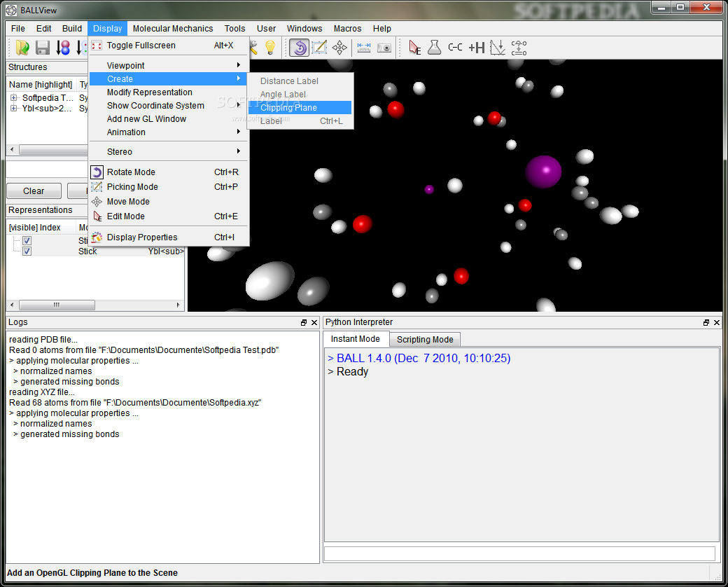728x587 pixels.
Task: Click the flask toolbar icon
Action: coord(434,48)
